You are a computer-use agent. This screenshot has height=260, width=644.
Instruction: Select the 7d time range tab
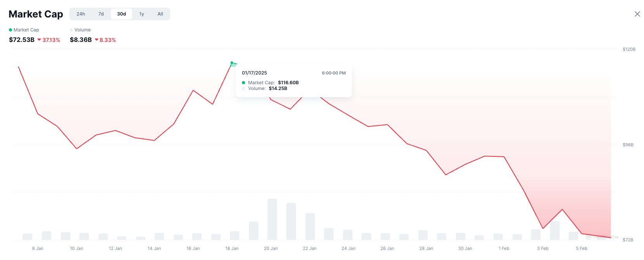(101, 14)
